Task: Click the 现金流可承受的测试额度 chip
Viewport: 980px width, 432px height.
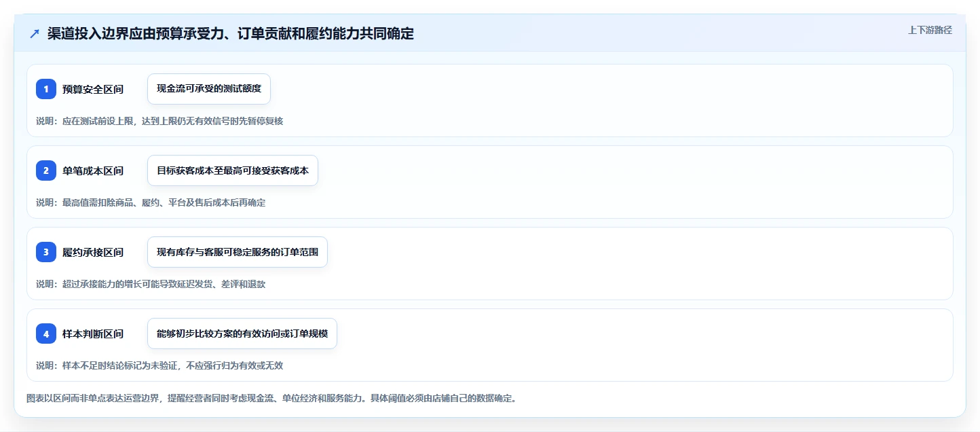Action: pyautogui.click(x=209, y=89)
